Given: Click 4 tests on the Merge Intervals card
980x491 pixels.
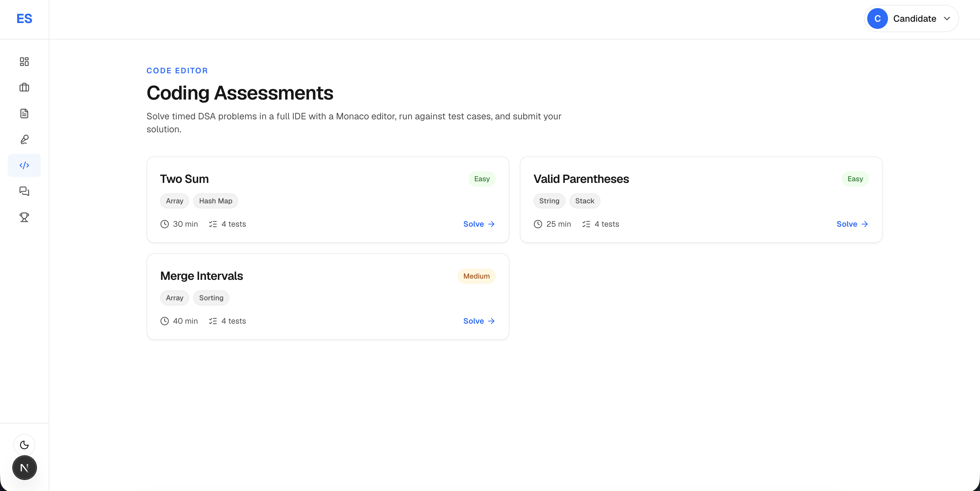Looking at the screenshot, I should (234, 321).
